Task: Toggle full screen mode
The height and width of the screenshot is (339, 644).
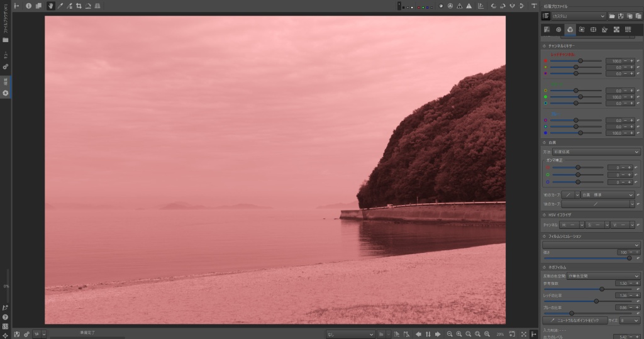Action: coord(524,334)
